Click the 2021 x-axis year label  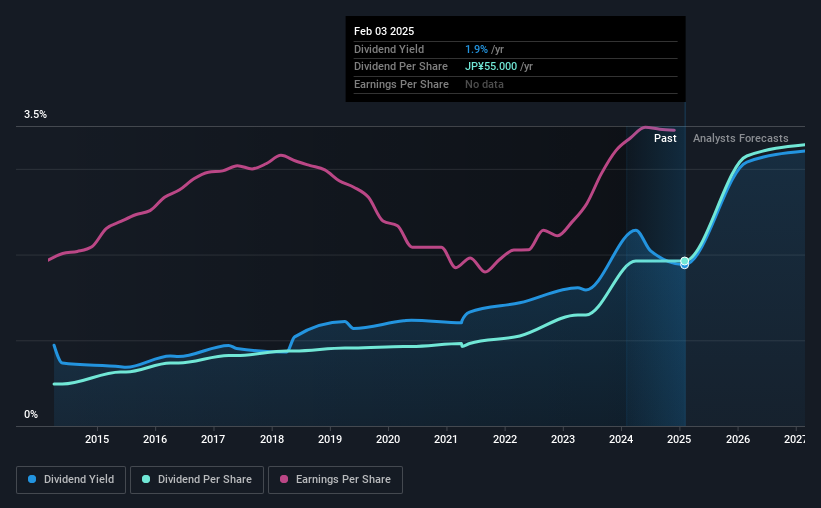[446, 439]
